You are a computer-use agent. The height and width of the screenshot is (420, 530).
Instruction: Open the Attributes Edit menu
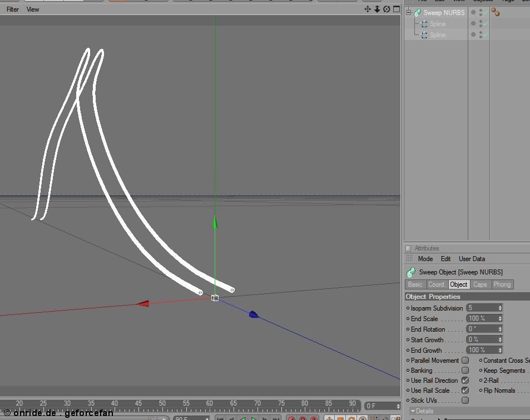click(445, 259)
